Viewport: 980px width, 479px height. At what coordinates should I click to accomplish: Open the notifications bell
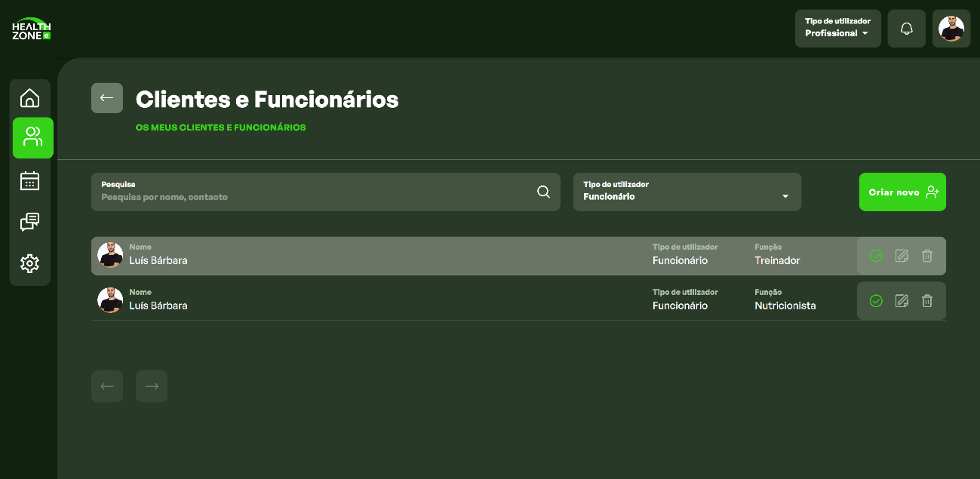pos(907,29)
